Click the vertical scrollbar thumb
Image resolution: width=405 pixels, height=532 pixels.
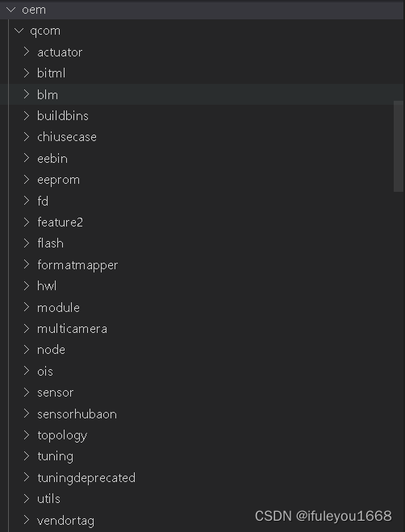pos(399,146)
